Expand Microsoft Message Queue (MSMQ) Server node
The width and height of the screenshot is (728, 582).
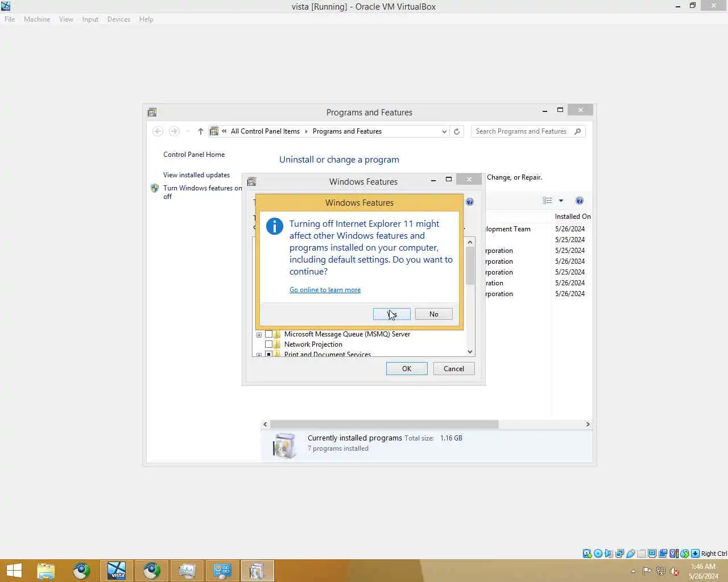tap(259, 335)
